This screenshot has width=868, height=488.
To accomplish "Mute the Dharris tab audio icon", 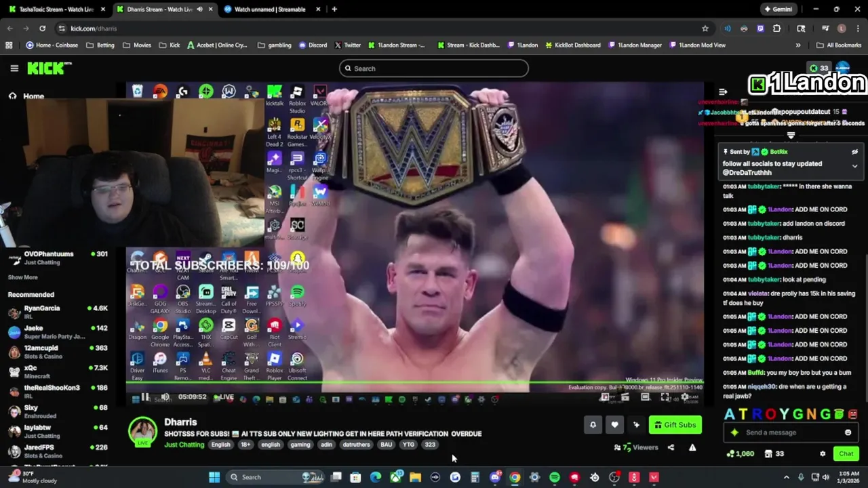I will pos(199,9).
